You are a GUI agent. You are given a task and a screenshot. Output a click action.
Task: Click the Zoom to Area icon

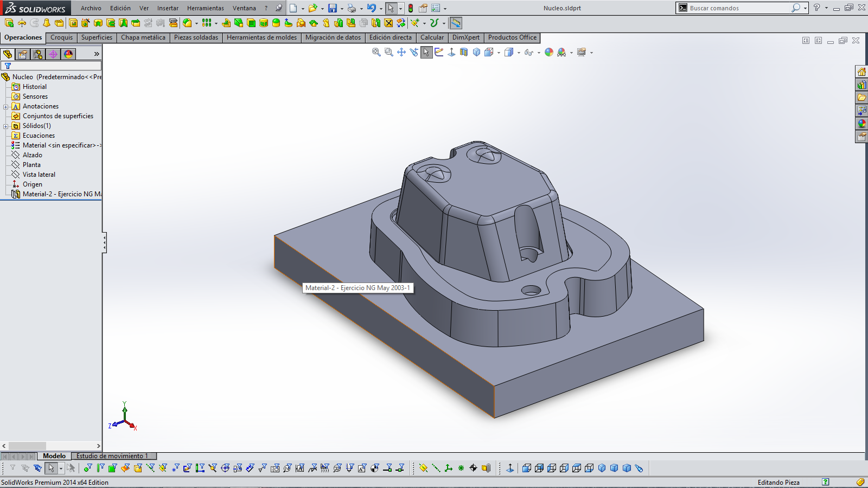(388, 52)
